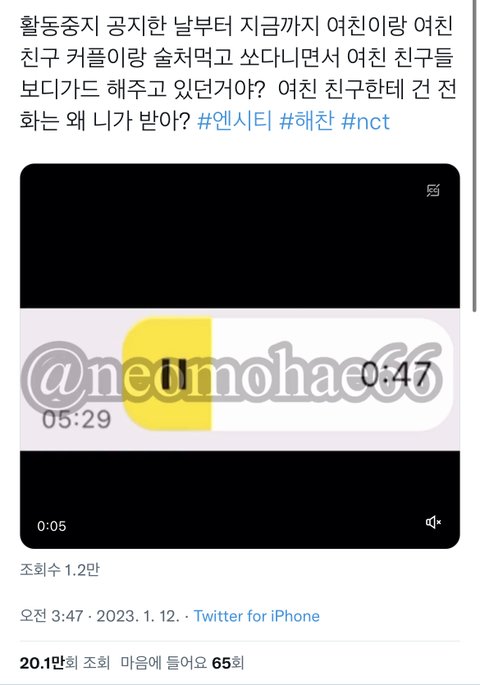The height and width of the screenshot is (685, 480).
Task: Click the tweet timestamp 오전 3:47 · 2023. 1. 12.
Action: point(100,616)
